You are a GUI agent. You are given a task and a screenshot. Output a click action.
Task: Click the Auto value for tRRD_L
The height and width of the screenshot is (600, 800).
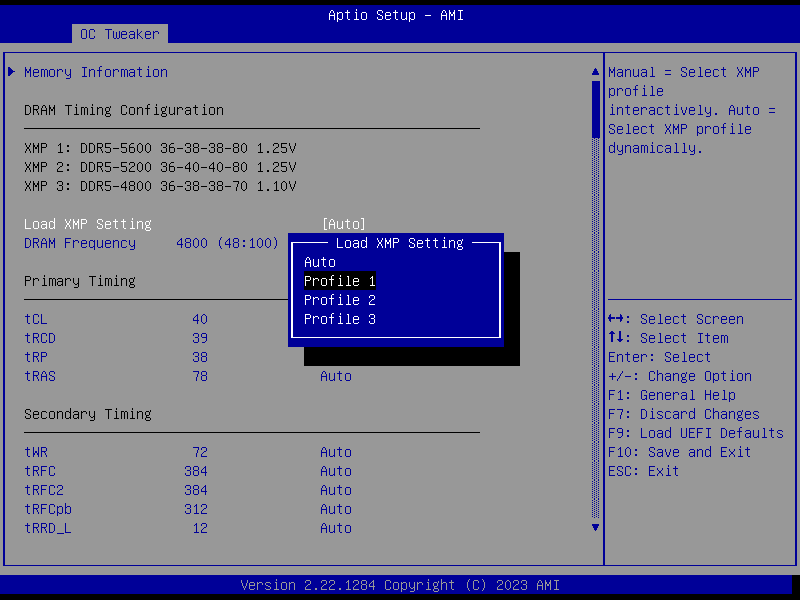(336, 529)
